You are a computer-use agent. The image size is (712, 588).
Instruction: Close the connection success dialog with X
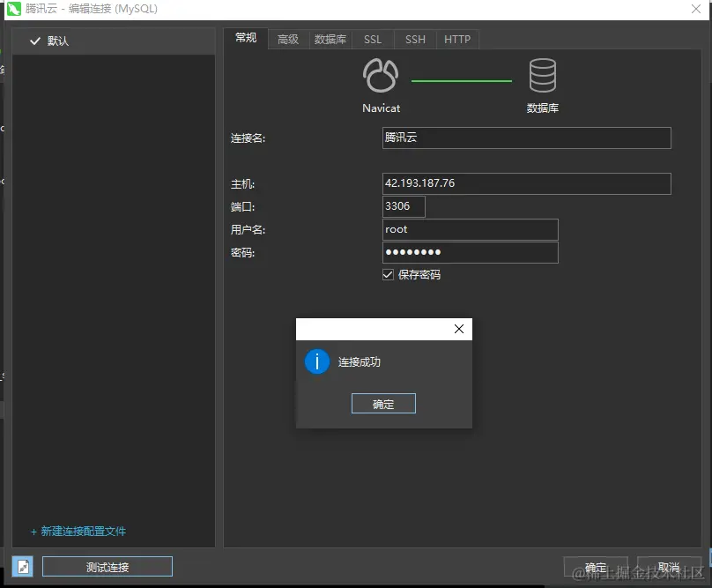pyautogui.click(x=459, y=329)
